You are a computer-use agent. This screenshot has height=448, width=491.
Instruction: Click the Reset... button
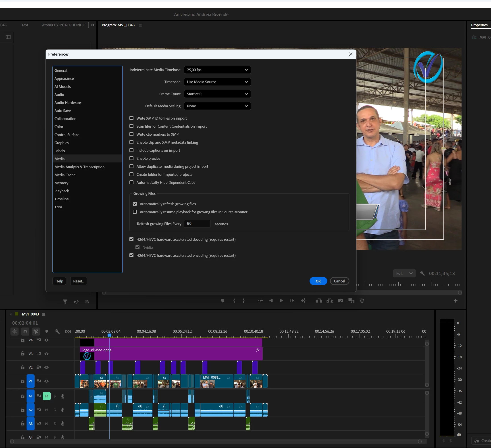pos(79,281)
